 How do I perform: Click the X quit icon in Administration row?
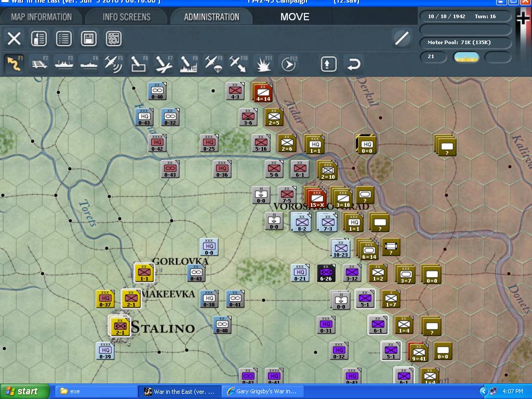pos(14,38)
